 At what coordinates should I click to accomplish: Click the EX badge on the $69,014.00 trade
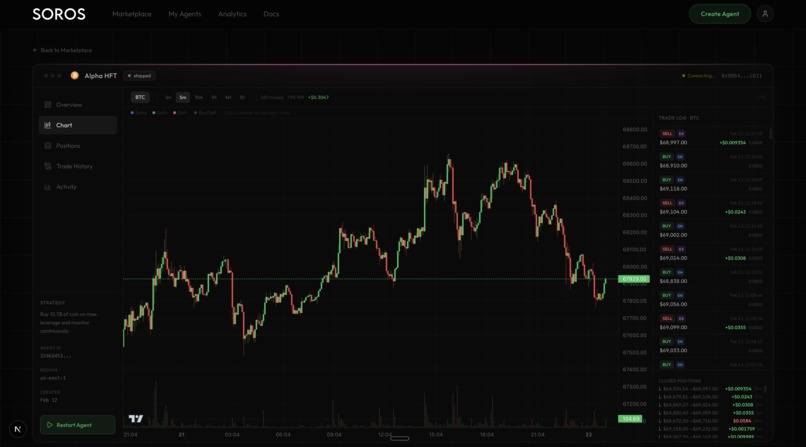tap(681, 249)
